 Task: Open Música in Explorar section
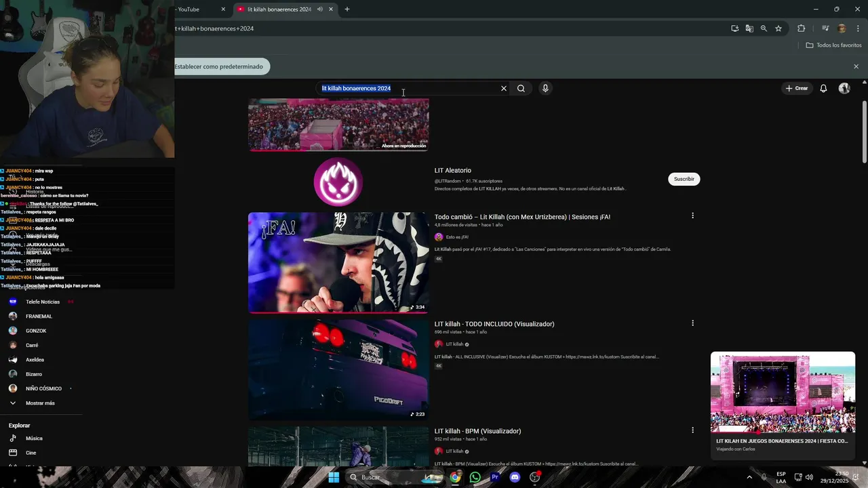pyautogui.click(x=34, y=439)
